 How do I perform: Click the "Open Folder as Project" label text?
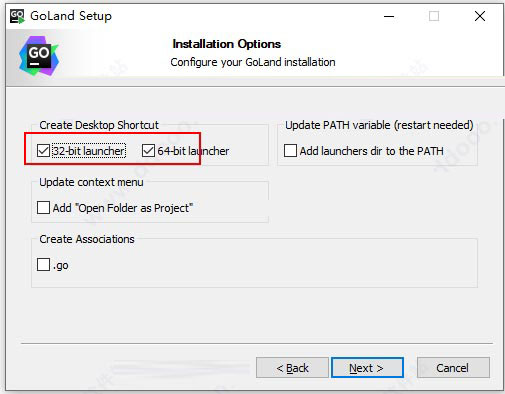pyautogui.click(x=134, y=208)
